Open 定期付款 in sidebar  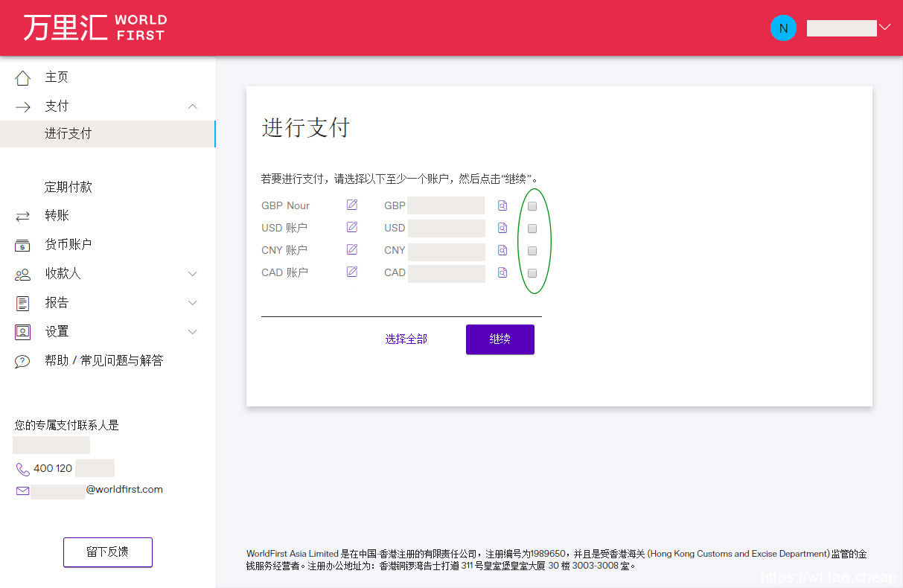click(x=68, y=187)
